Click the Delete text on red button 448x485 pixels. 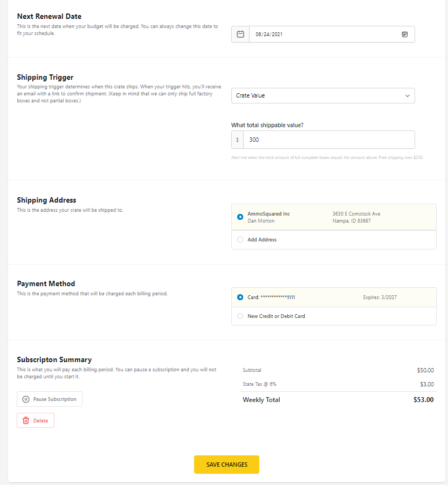pyautogui.click(x=40, y=421)
